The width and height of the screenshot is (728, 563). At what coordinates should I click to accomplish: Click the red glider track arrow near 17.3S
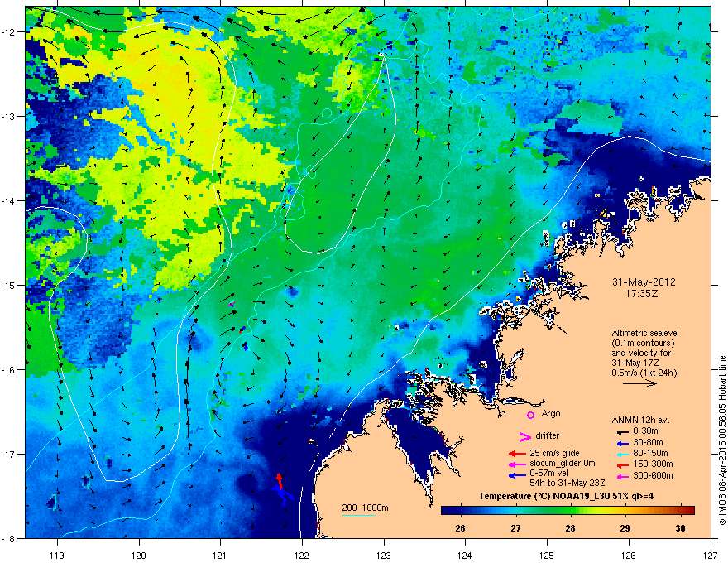tap(279, 480)
